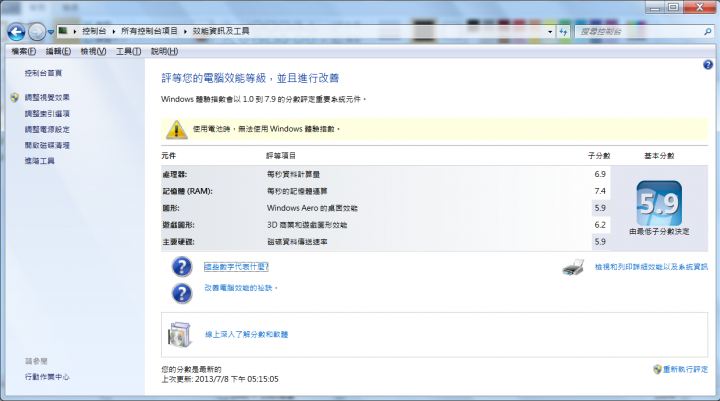
Task: Click the printer icon
Action: click(x=573, y=267)
